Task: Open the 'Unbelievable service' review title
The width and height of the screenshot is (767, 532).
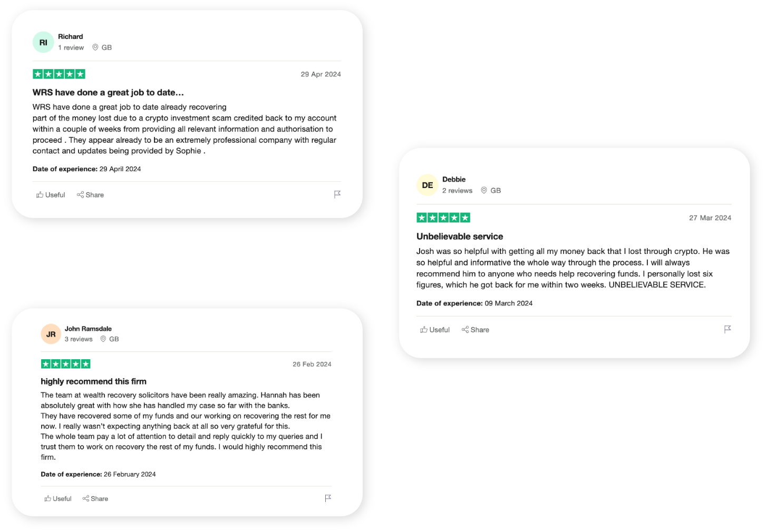Action: [x=460, y=237]
